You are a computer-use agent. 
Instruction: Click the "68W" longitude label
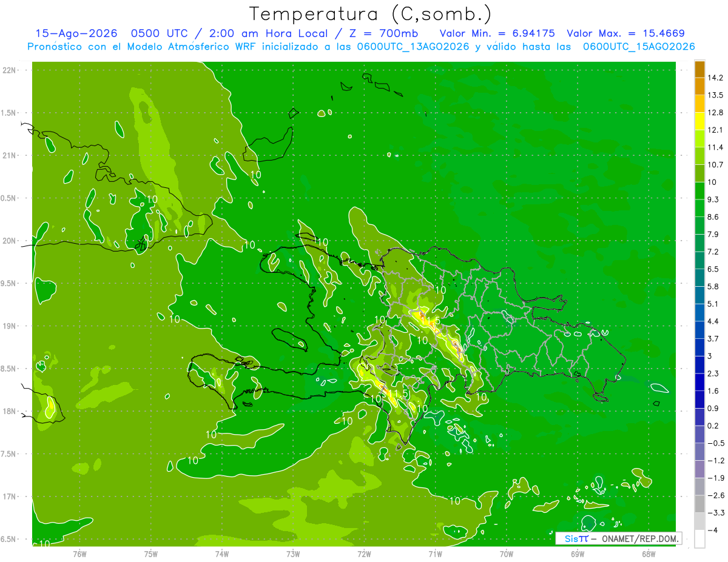[x=649, y=554]
